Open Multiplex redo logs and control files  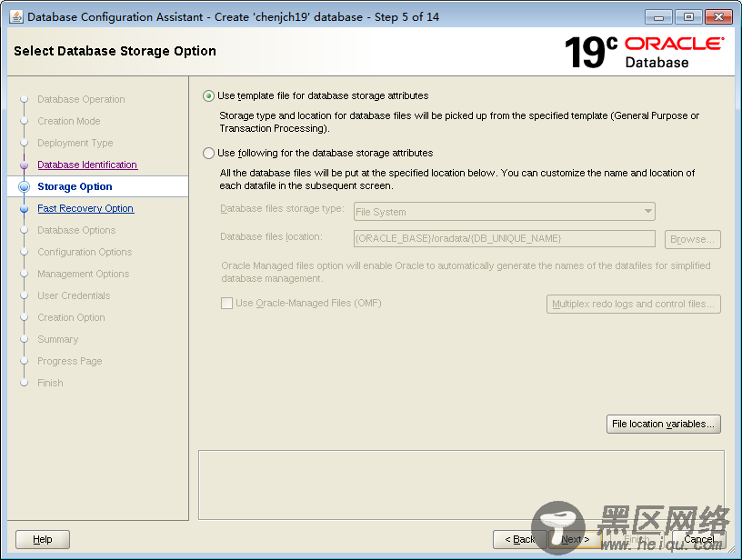[634, 305]
